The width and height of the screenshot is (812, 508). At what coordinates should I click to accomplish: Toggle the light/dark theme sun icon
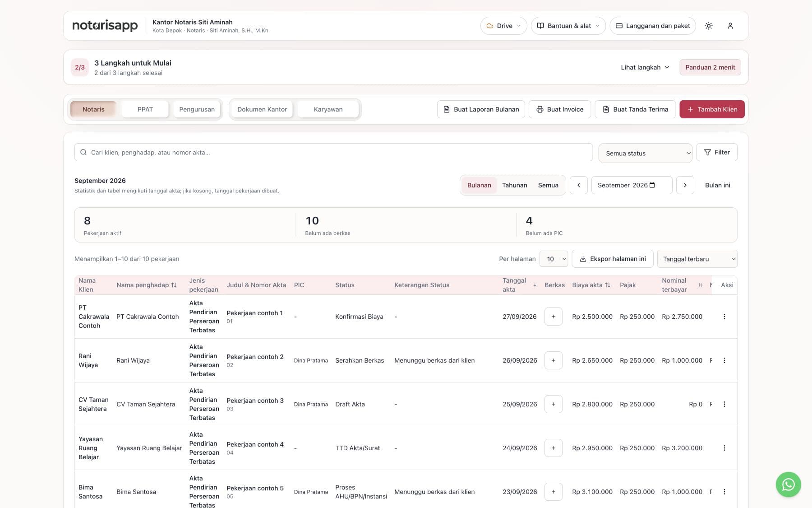pyautogui.click(x=709, y=26)
